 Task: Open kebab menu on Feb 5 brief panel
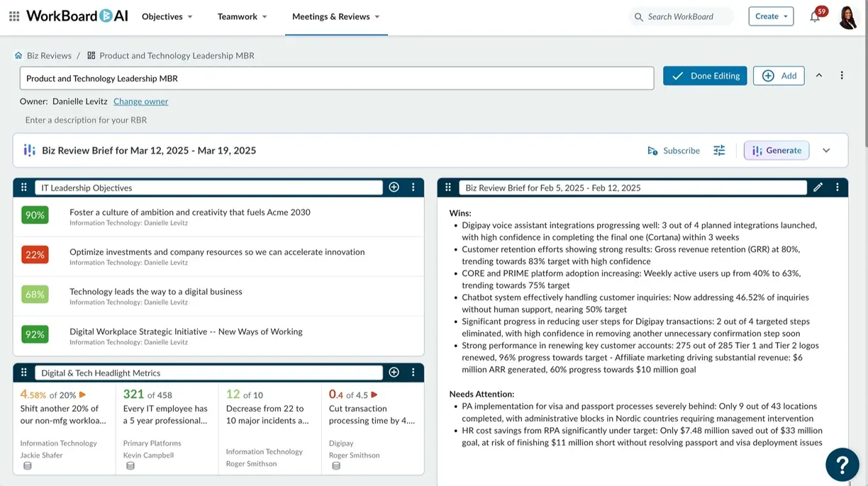click(838, 188)
